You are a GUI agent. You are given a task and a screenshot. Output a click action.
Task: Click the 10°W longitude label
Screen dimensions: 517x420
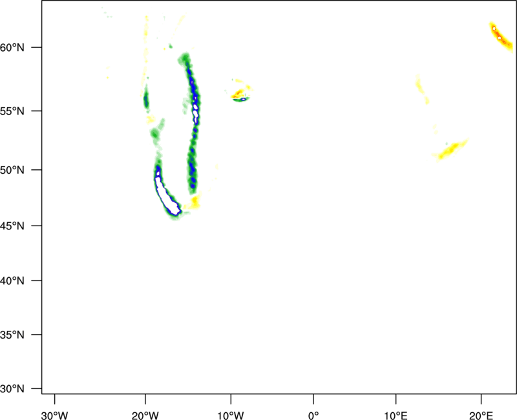click(231, 415)
